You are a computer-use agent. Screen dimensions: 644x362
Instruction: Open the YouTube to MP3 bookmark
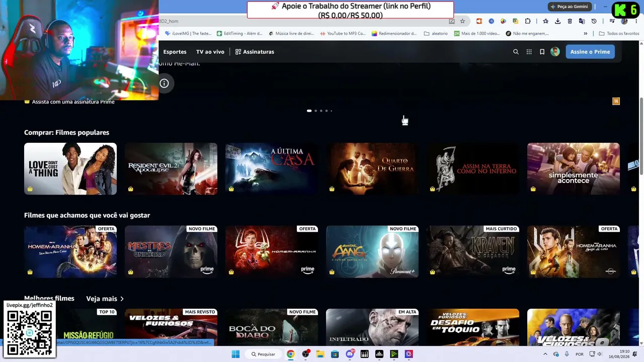pos(343,34)
